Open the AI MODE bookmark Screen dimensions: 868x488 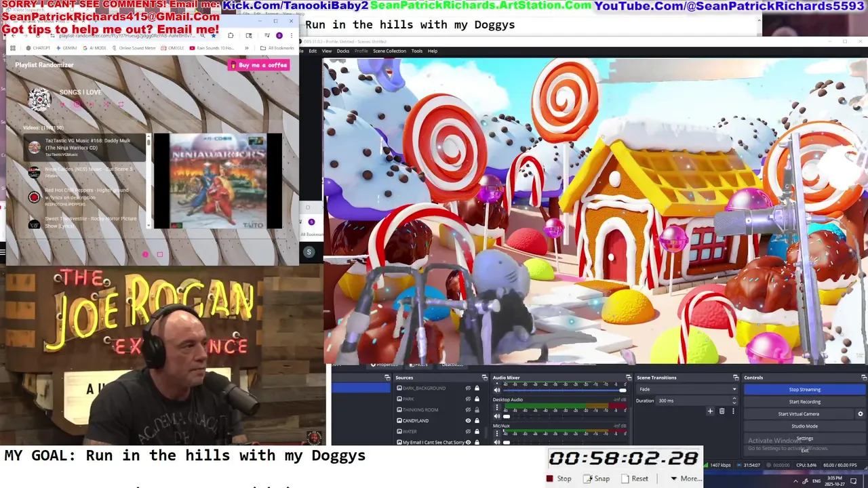click(94, 48)
